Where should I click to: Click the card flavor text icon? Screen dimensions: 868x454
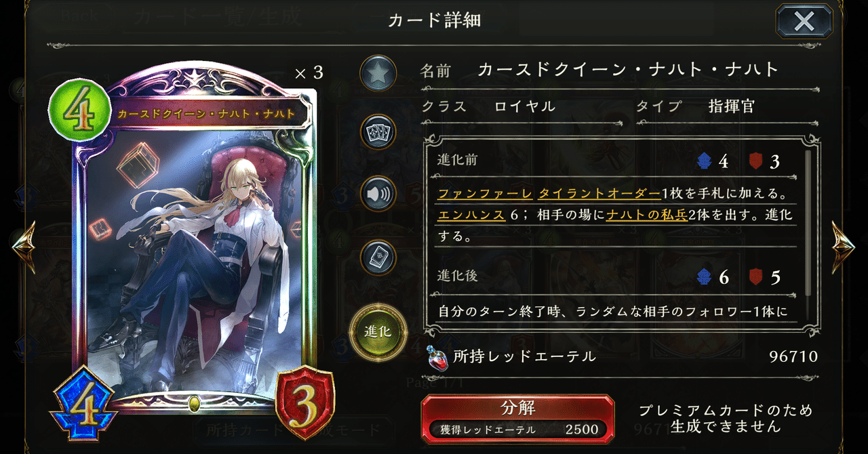tap(378, 257)
